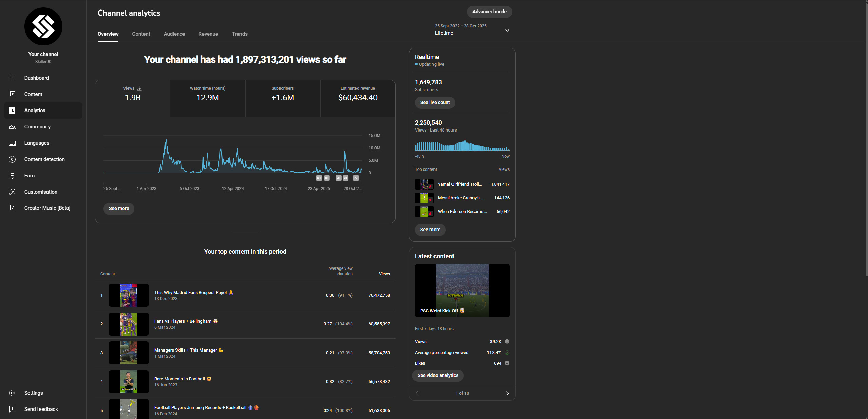Image resolution: width=868 pixels, height=419 pixels.
Task: Click the Content detection copyright icon
Action: (12, 159)
